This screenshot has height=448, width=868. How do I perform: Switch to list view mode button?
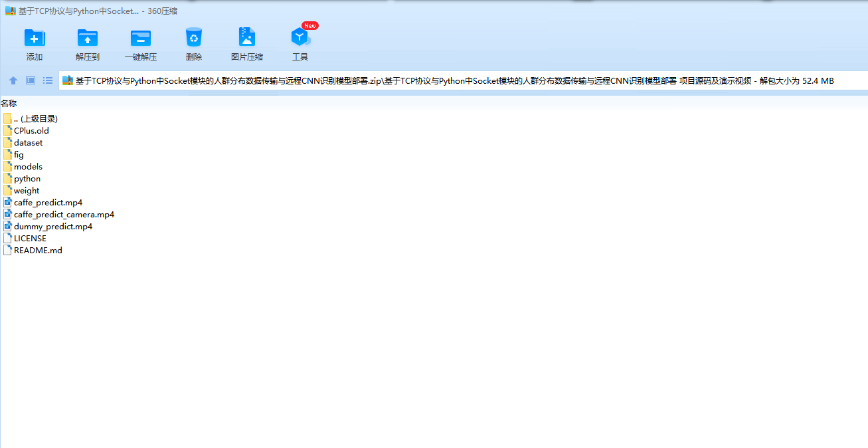tap(48, 80)
